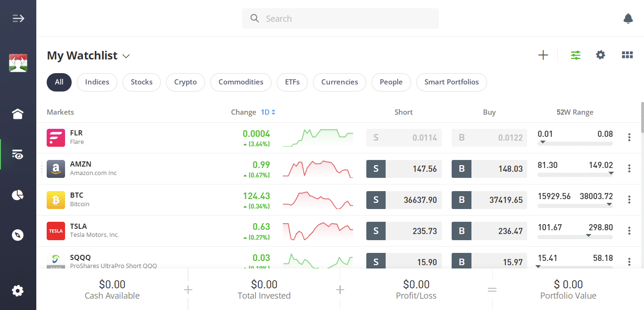Open the watchlist eye sidebar icon
This screenshot has height=310, width=644.
[x=17, y=155]
